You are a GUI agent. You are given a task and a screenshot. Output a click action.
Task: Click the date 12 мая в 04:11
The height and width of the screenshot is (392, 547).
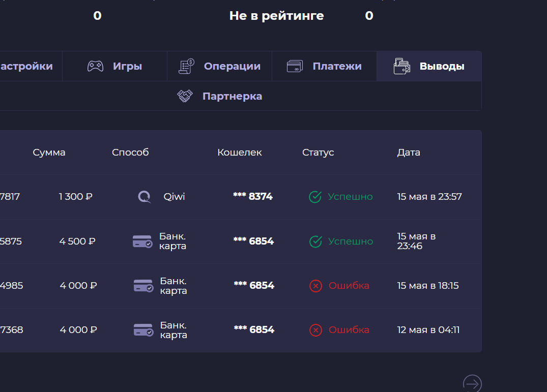(x=428, y=329)
